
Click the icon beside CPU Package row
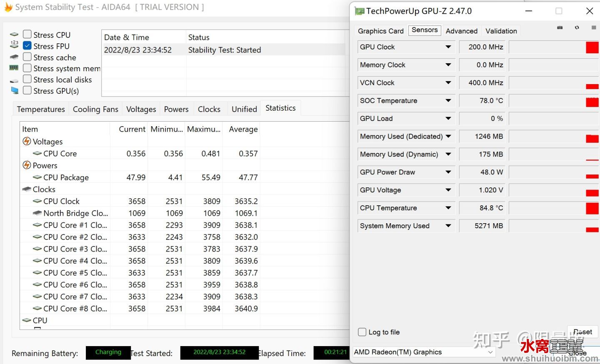pos(37,177)
